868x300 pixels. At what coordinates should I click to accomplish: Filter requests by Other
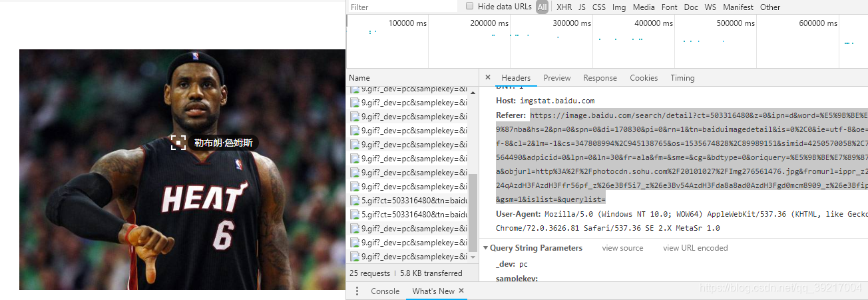770,7
